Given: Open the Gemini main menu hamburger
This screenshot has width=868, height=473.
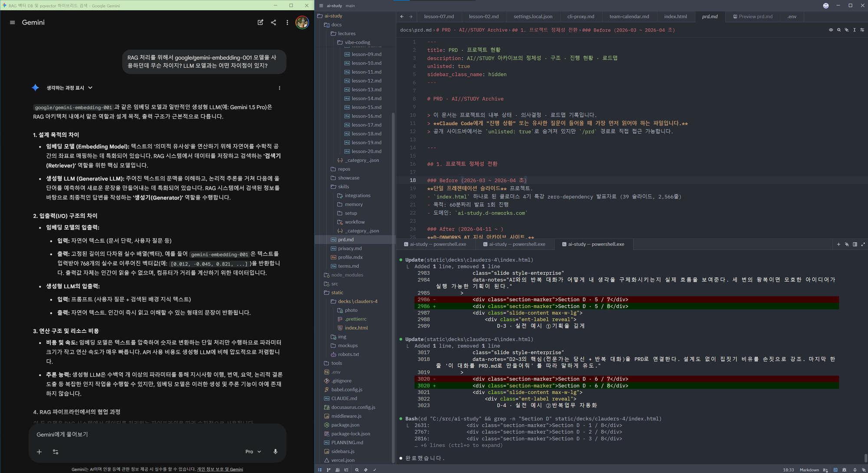Looking at the screenshot, I should click(x=12, y=23).
